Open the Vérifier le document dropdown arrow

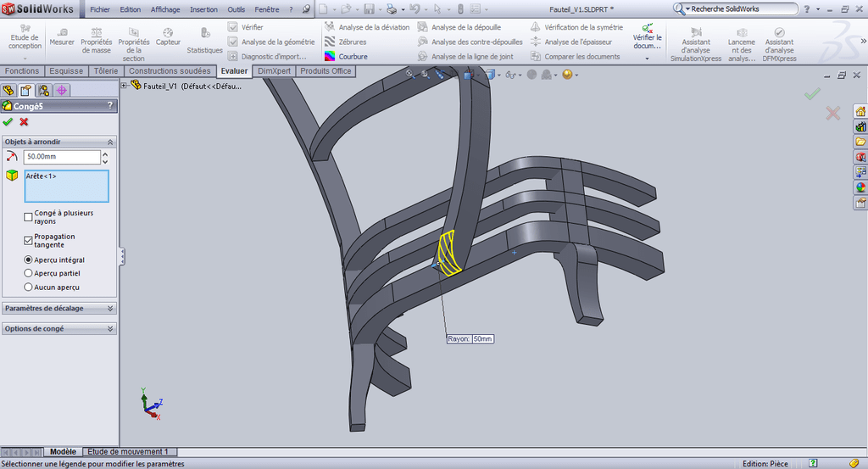pos(647,59)
